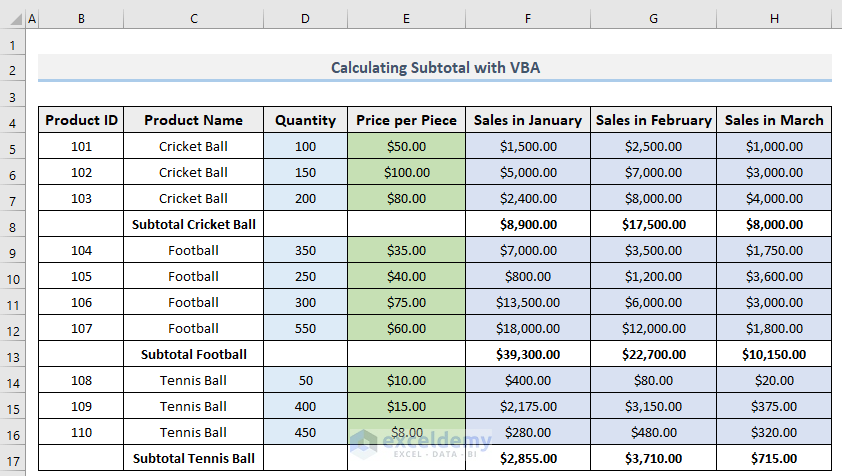The height and width of the screenshot is (476, 842).
Task: Click the 'Calculating Subtotal with VBA' title cell
Action: [x=435, y=68]
